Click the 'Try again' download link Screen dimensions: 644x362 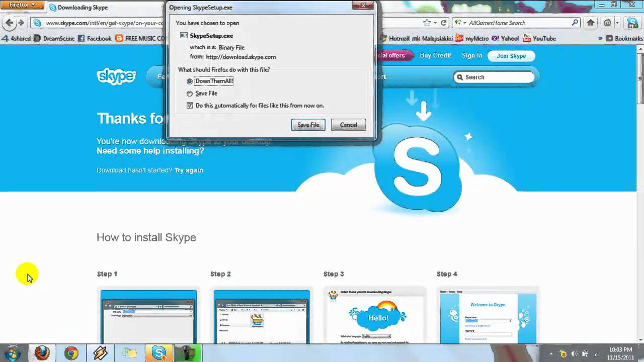coord(189,170)
